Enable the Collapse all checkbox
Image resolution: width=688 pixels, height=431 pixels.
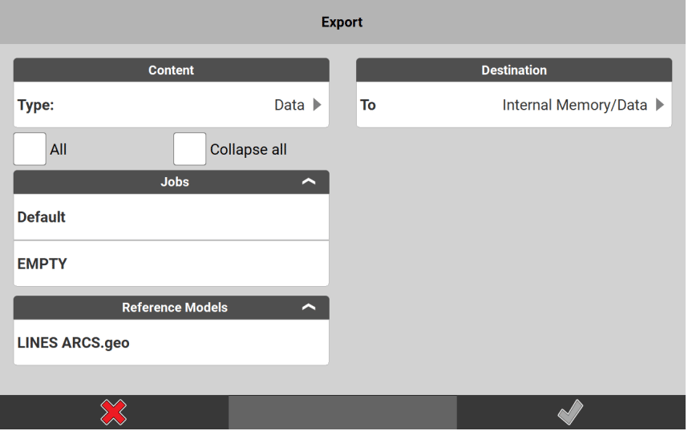(190, 149)
